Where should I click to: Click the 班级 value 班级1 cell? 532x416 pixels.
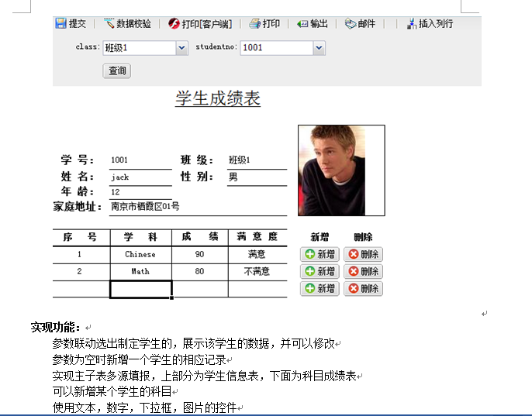[257, 160]
